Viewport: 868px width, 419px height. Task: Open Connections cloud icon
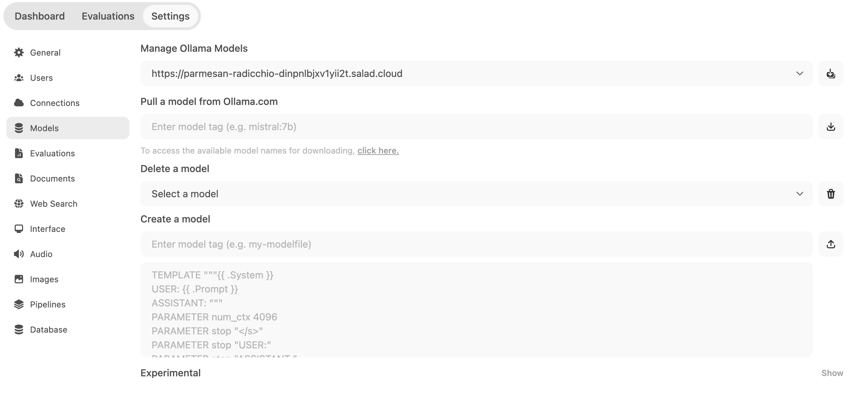pos(19,103)
